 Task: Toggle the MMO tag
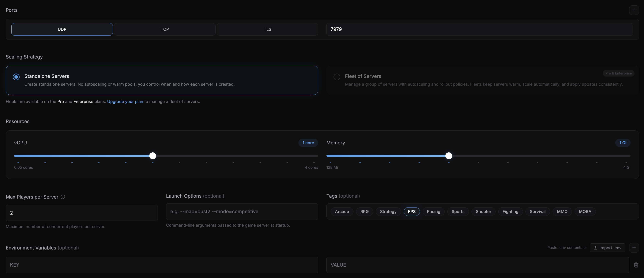coord(562,212)
